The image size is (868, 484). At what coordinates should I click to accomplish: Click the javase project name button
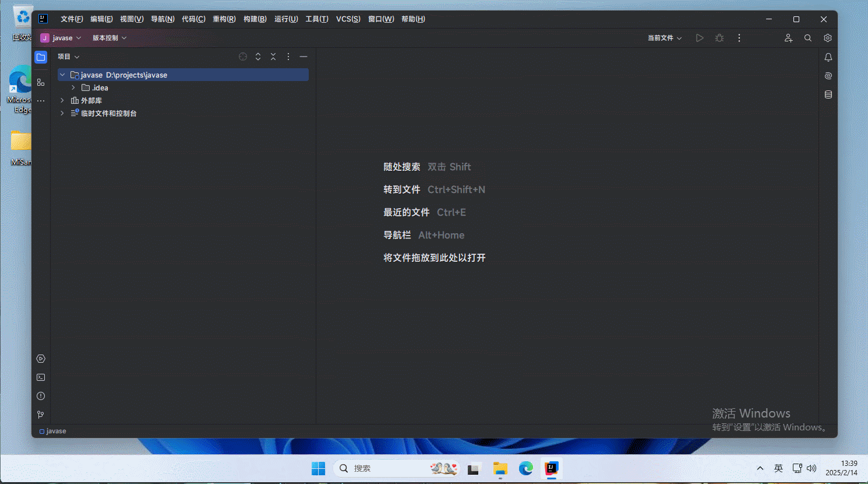62,38
